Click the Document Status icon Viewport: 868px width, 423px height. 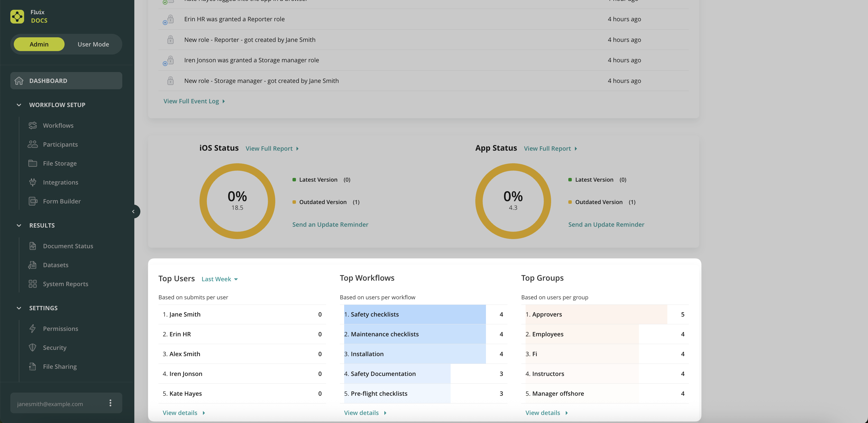click(x=33, y=246)
